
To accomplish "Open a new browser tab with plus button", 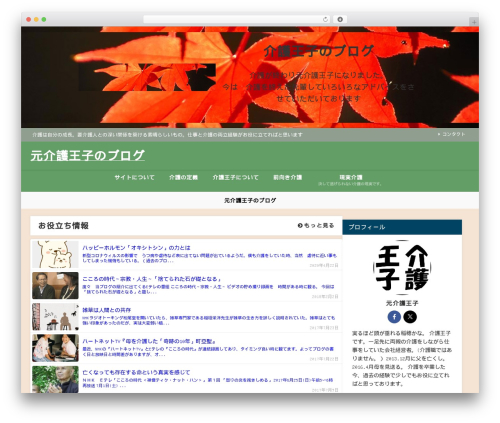I will (x=474, y=22).
